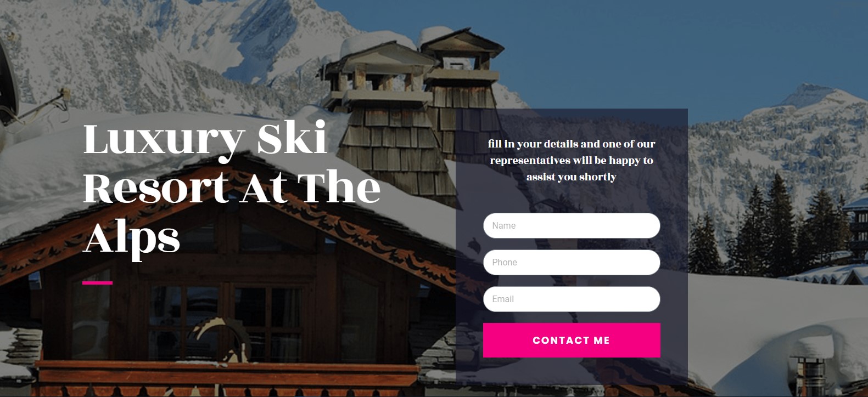Click the word "Resort" in the heading

156,188
